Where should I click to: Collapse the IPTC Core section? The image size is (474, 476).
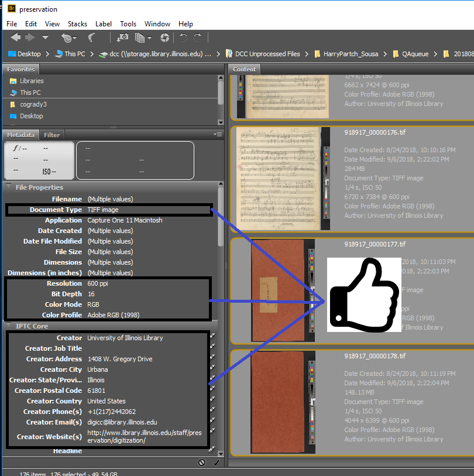click(9, 326)
